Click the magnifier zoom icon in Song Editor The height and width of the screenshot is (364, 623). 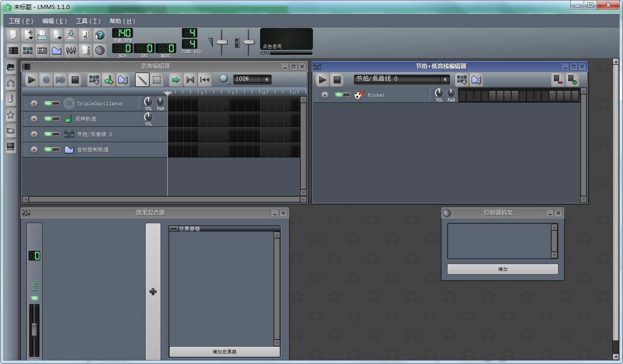pyautogui.click(x=224, y=80)
